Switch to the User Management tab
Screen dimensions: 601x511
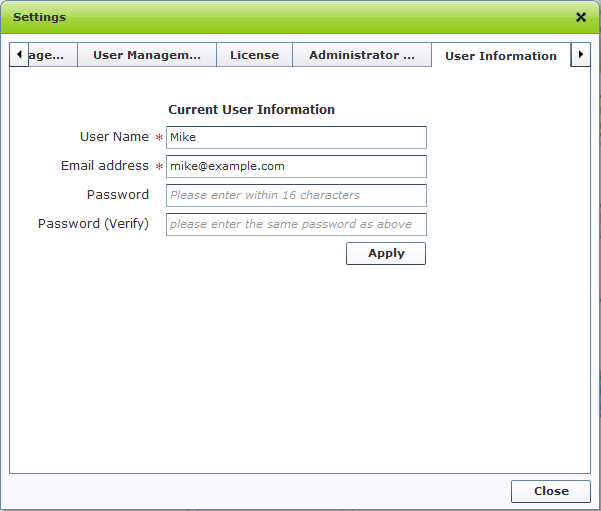147,55
